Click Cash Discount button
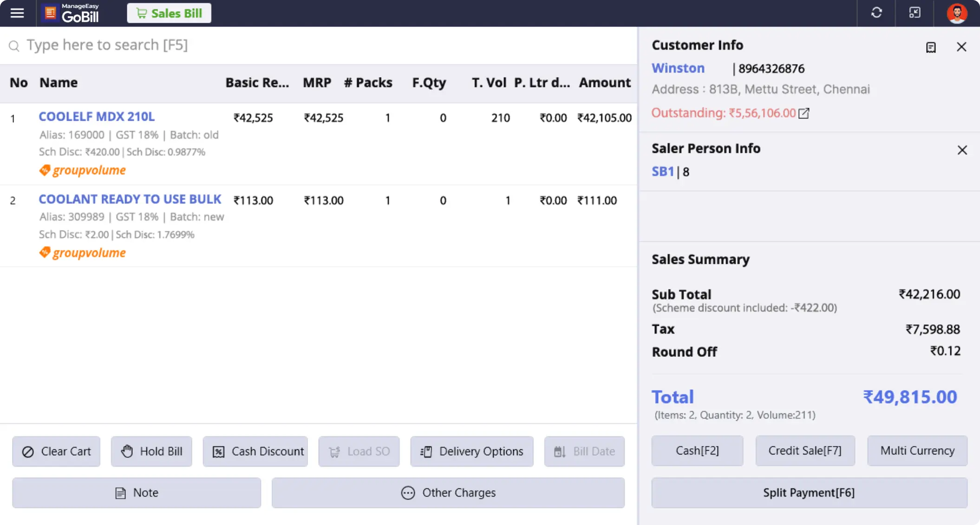The image size is (980, 525). 255,451
